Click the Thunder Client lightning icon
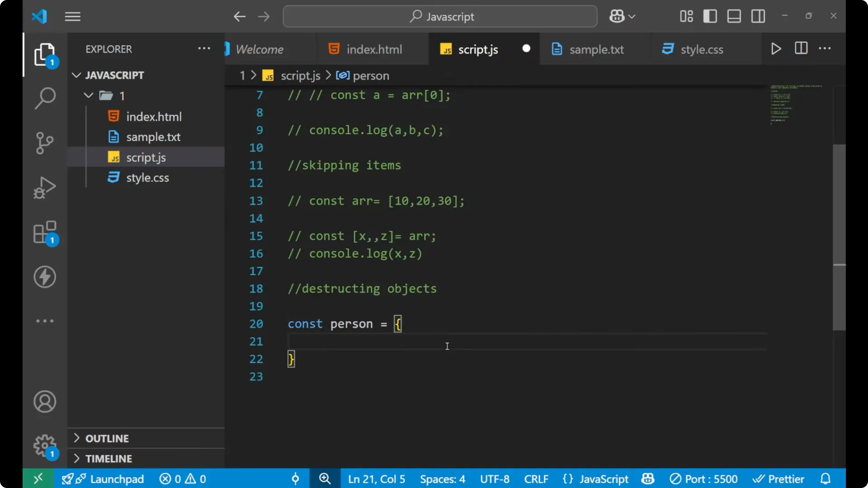868x488 pixels. point(45,277)
